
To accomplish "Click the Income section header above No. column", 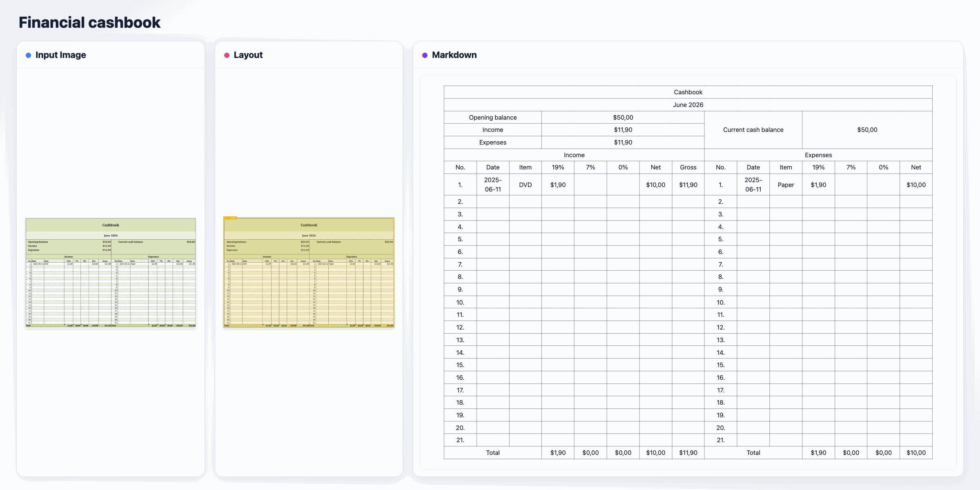I will pos(574,155).
